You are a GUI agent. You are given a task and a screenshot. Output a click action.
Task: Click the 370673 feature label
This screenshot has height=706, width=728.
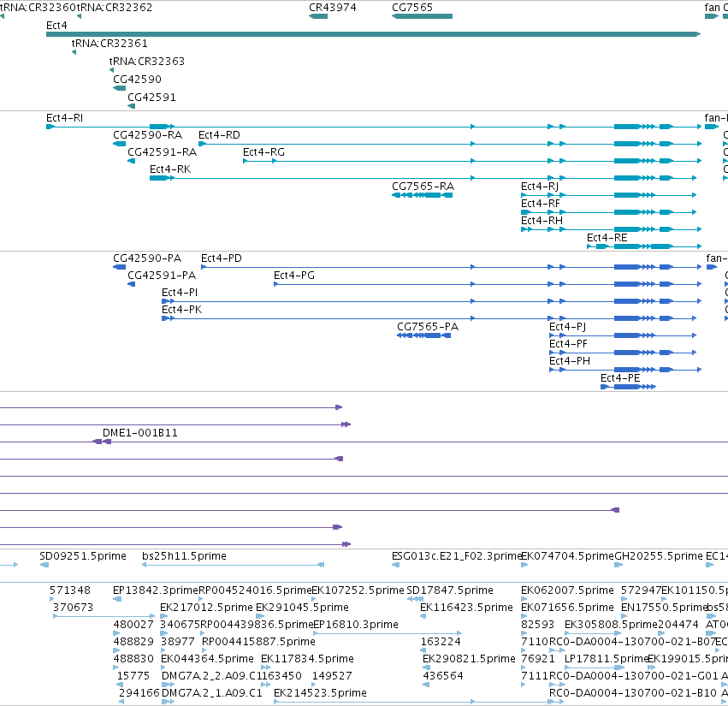[x=74, y=608]
